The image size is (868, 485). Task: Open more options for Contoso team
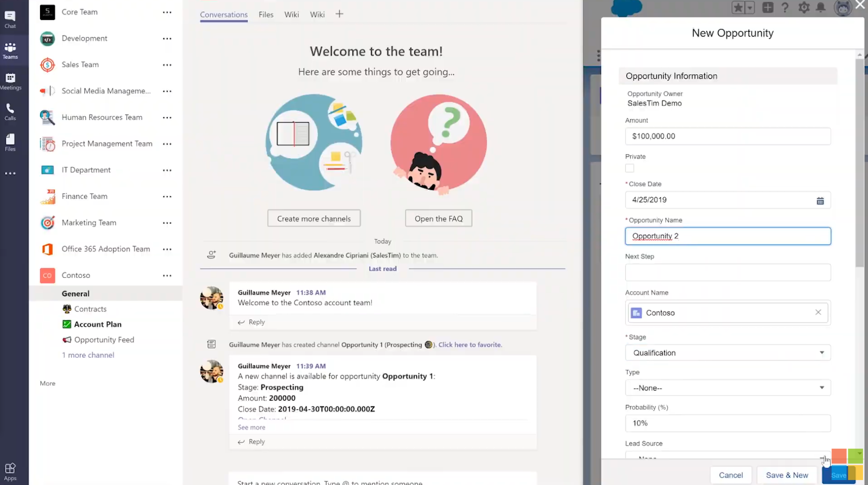(x=167, y=276)
